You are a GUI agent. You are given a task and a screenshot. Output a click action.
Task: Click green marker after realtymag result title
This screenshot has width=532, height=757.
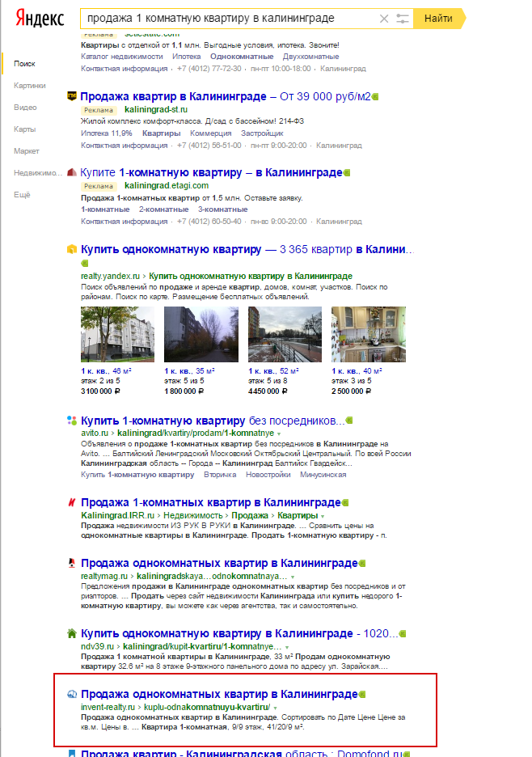pos(362,563)
